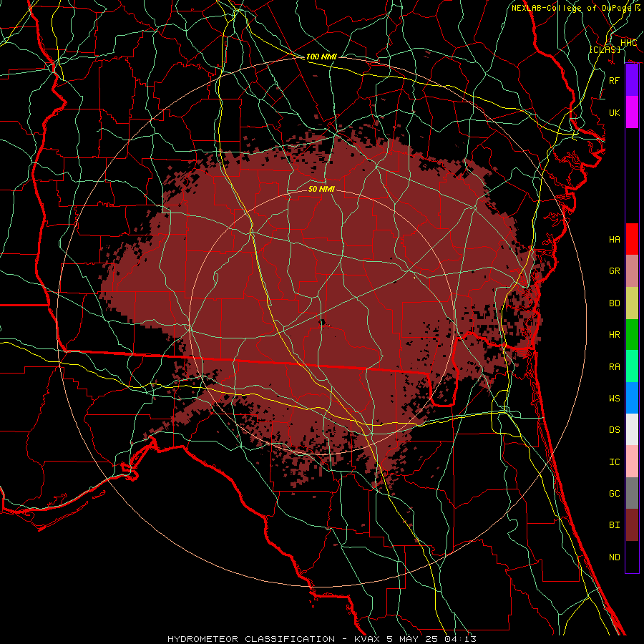Screen dimensions: 644x644
Task: Click the 04:13 timestamp
Action: point(462,639)
